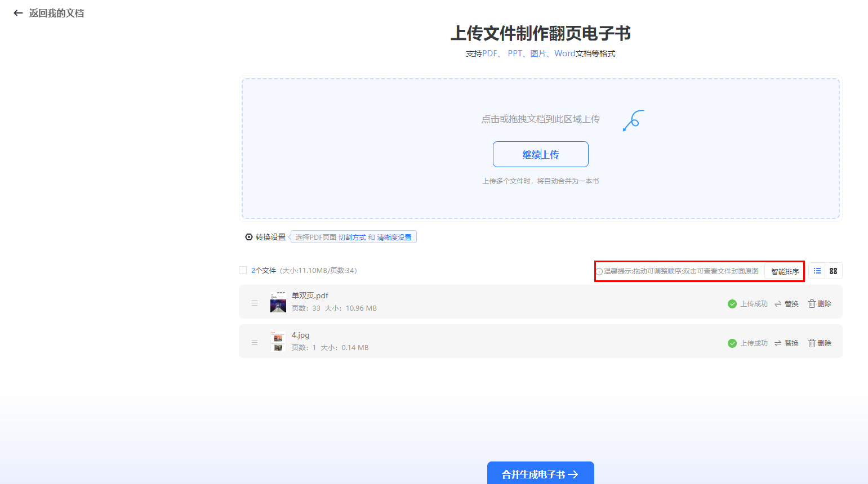Click the 4.jpg thumbnail image
The image size is (868, 484).
(278, 342)
